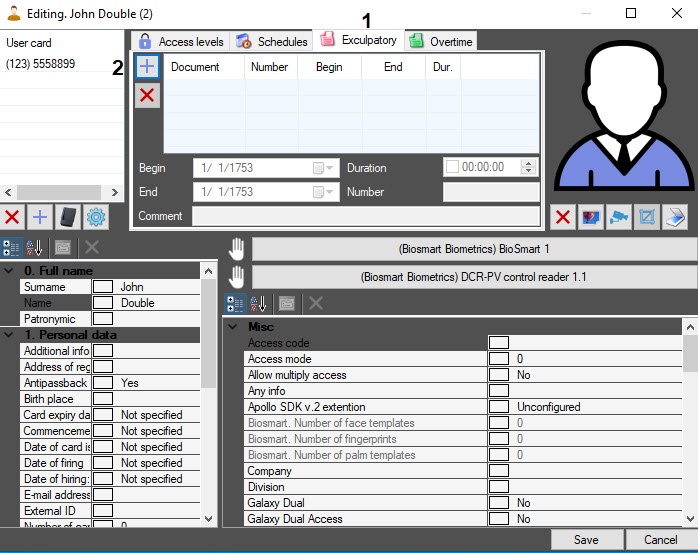Toggle the Surname row checkbox
The height and width of the screenshot is (553, 698).
[x=103, y=287]
